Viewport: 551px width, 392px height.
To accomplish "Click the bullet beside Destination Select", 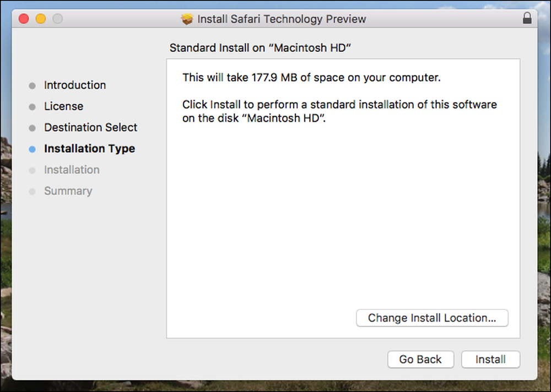I will click(x=32, y=128).
